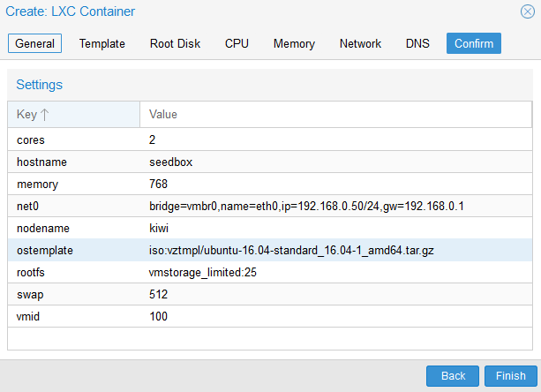
Task: Select the rootfs vmstorage_limited row
Action: click(270, 273)
